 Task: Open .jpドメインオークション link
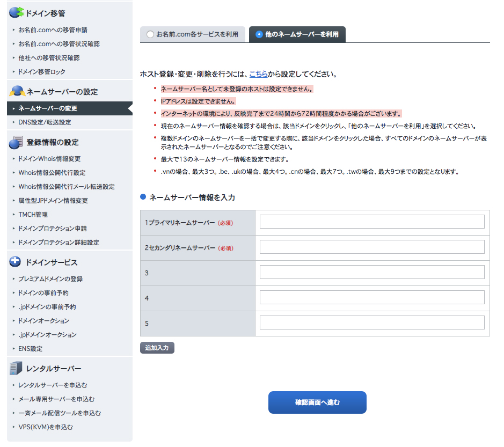(48, 334)
